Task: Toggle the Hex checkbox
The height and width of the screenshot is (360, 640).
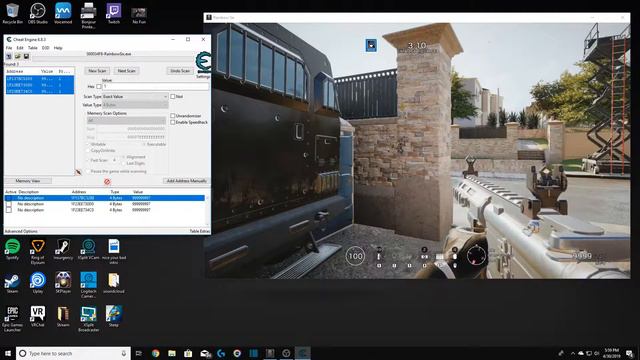Action: tap(99, 87)
